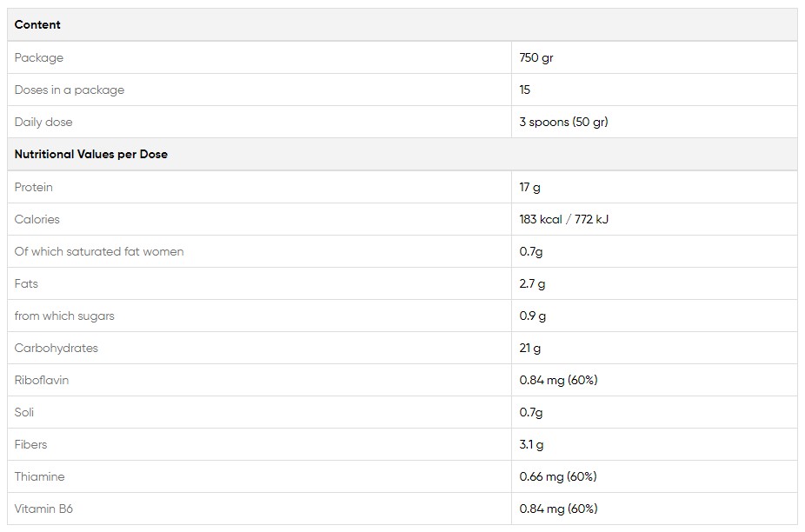This screenshot has width=805, height=532.
Task: Click the Package row label
Action: (x=39, y=57)
